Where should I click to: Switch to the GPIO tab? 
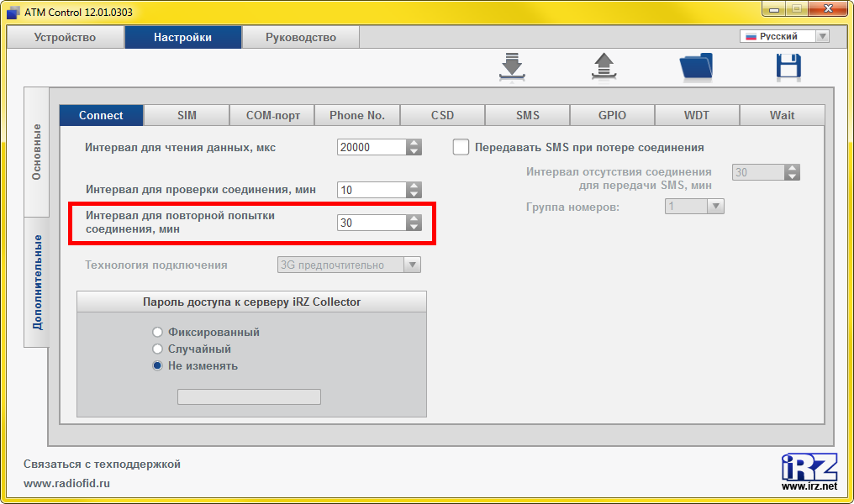(x=612, y=115)
